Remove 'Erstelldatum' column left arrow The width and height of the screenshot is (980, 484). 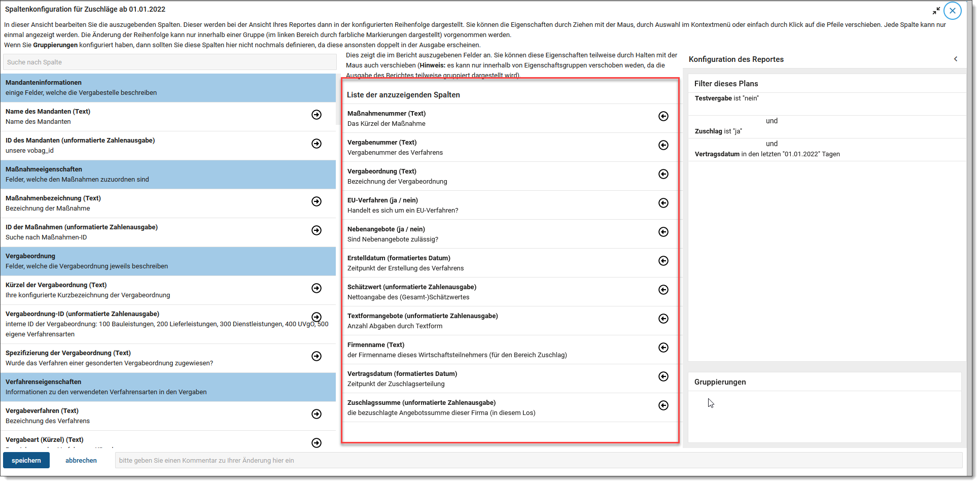click(x=663, y=261)
